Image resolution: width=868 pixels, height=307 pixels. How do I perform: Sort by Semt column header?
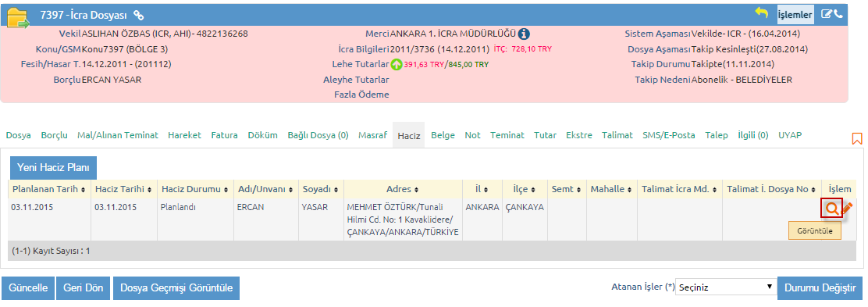[x=567, y=190]
